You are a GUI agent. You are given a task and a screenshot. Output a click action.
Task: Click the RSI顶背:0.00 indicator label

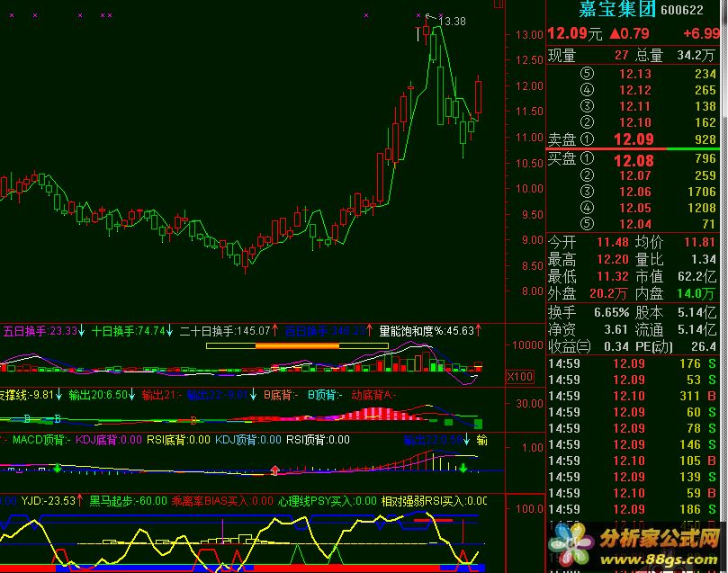point(318,440)
